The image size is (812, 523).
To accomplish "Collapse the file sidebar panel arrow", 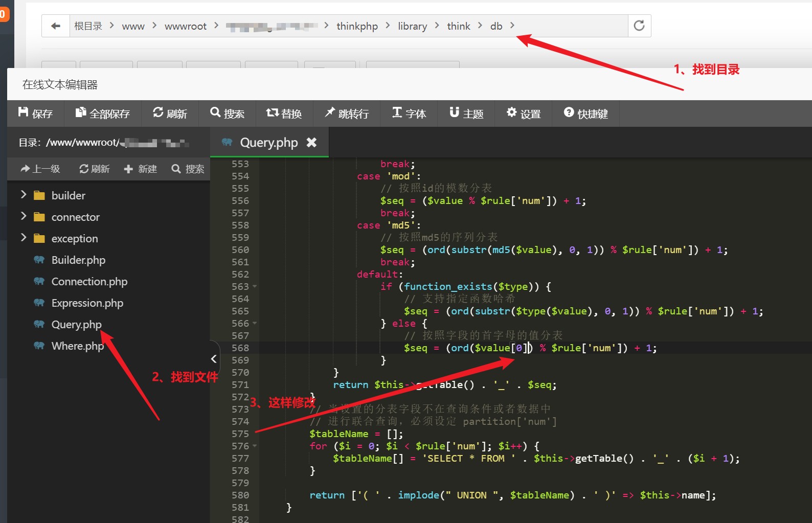I will tap(214, 359).
